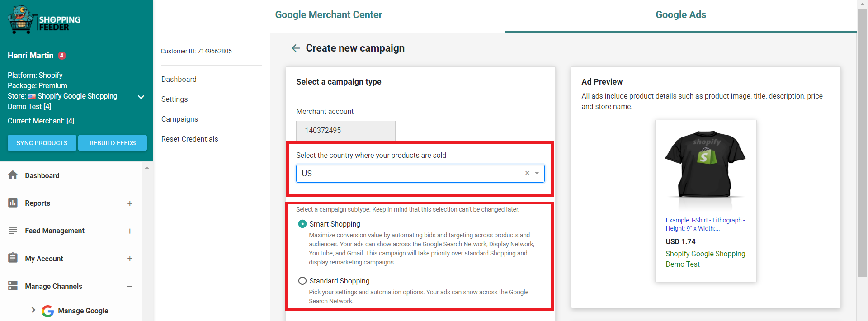
Task: Click the Platform: Shopify text
Action: (35, 75)
